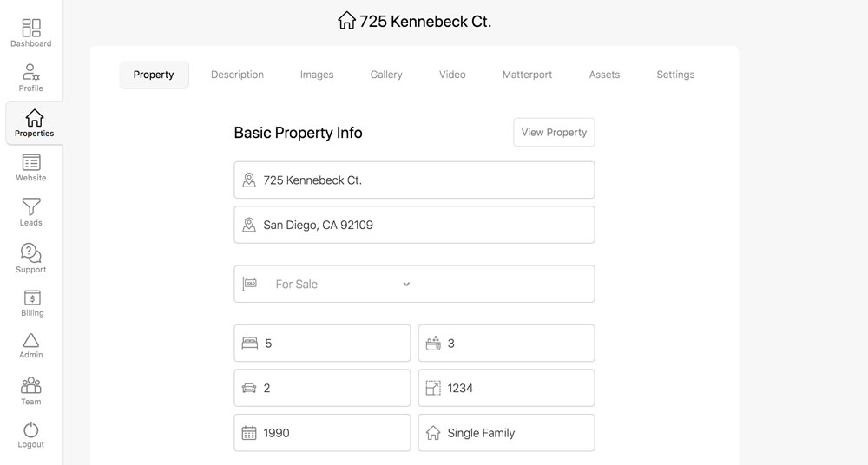
Task: Open the Dashboard sidebar icon
Action: click(x=31, y=28)
